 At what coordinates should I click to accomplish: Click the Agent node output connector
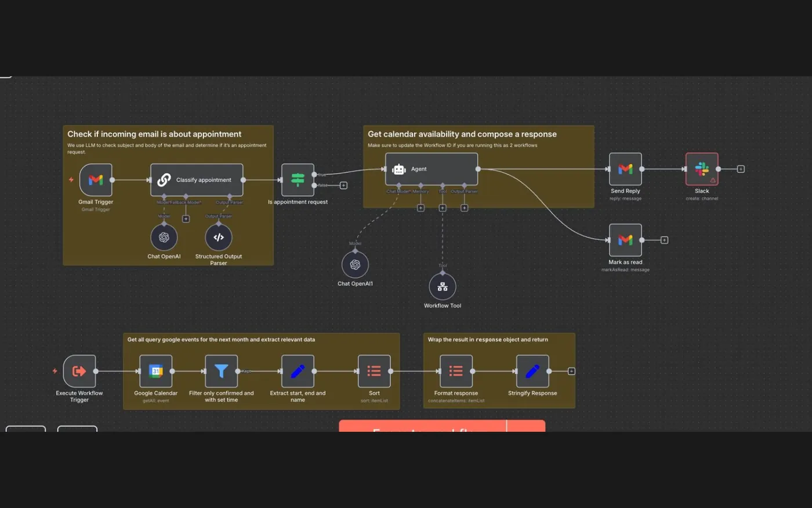[x=478, y=169]
